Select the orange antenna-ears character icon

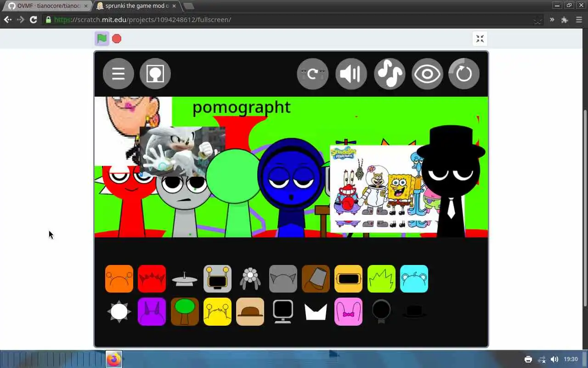[119, 279]
